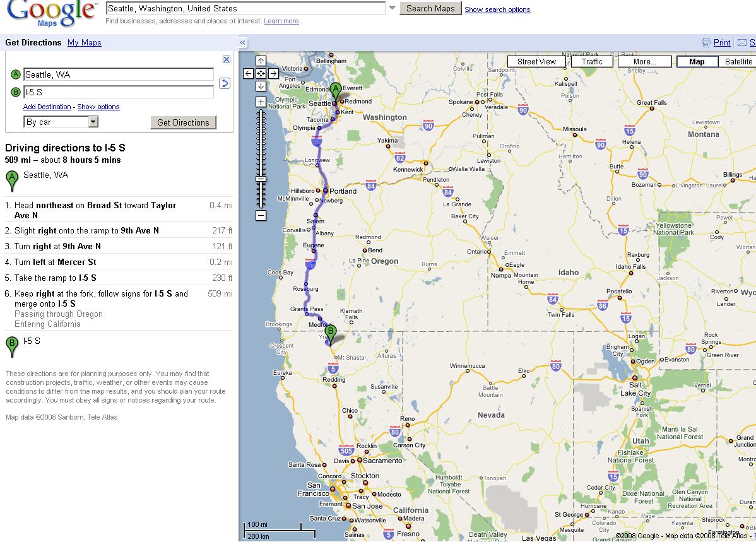The width and height of the screenshot is (756, 542).
Task: Pan the map up with arrow
Action: click(x=261, y=61)
